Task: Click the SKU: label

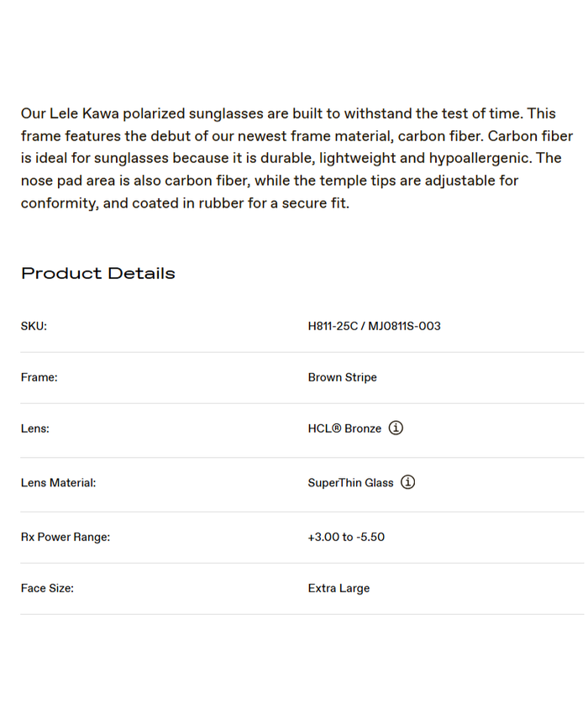Action: click(34, 326)
